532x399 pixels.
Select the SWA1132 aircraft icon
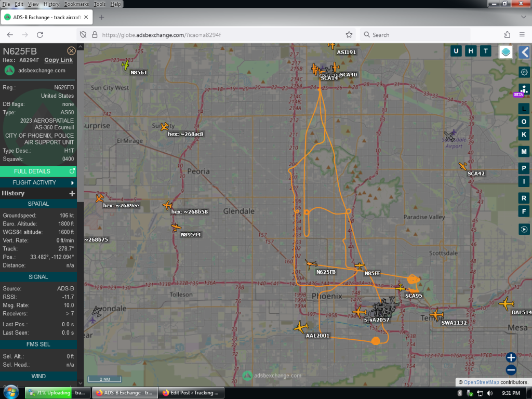pos(436,314)
